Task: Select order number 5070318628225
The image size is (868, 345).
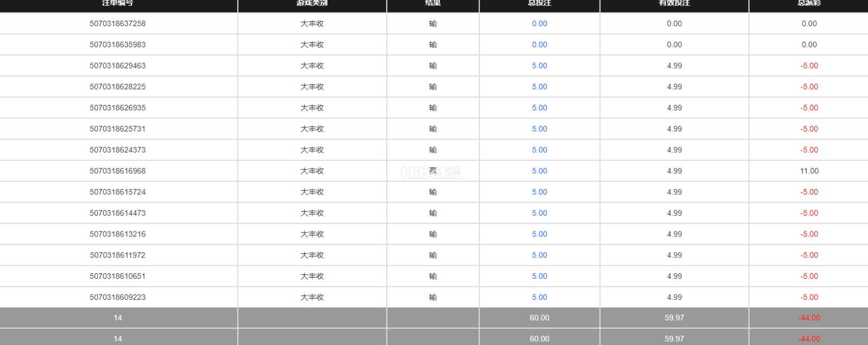Action: point(117,86)
